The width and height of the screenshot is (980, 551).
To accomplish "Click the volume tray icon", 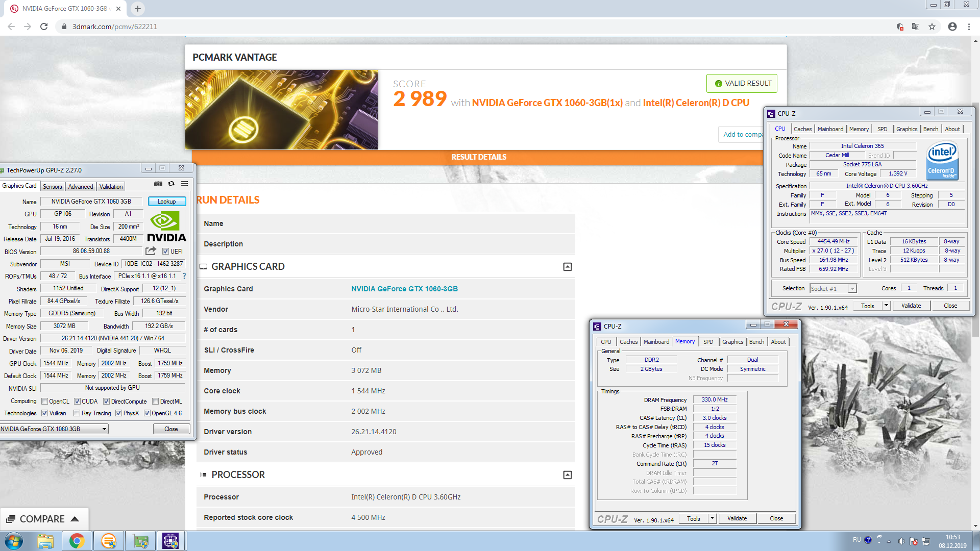I will point(901,541).
